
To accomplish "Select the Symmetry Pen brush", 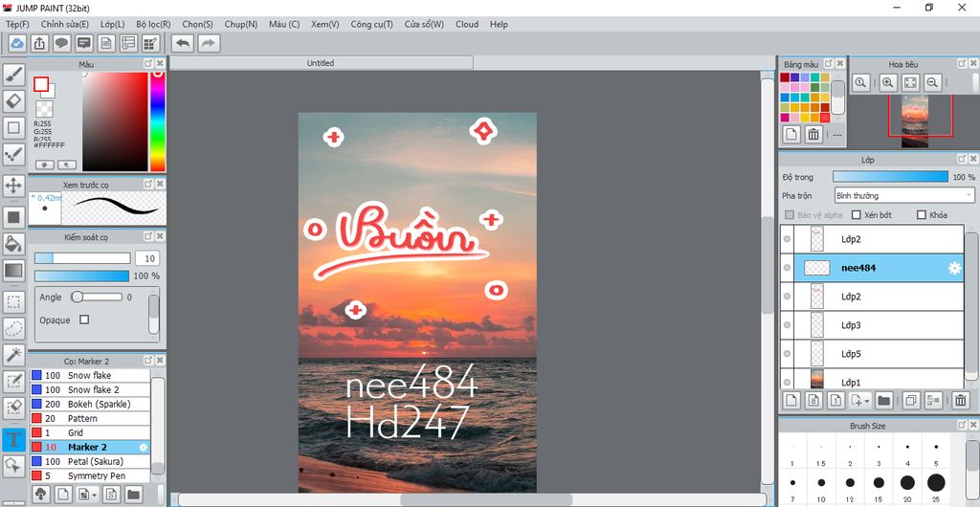I will click(x=90, y=475).
